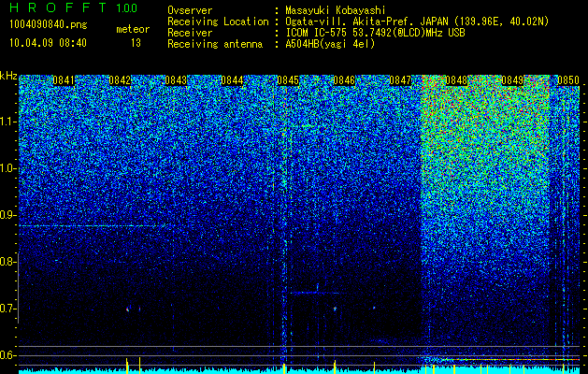Click the HROFFT 1.0.0 title text
The height and width of the screenshot is (374, 588).
click(x=74, y=7)
